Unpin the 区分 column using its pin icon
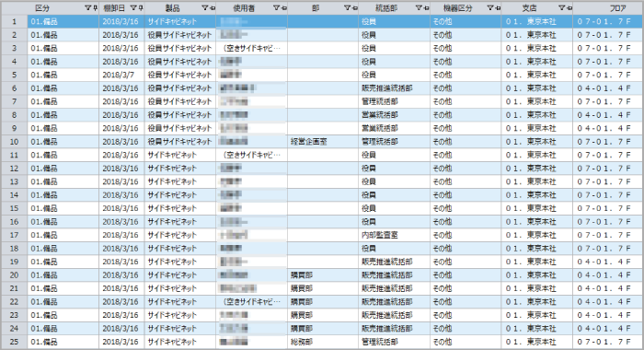This screenshot has width=644, height=350. tap(96, 7)
